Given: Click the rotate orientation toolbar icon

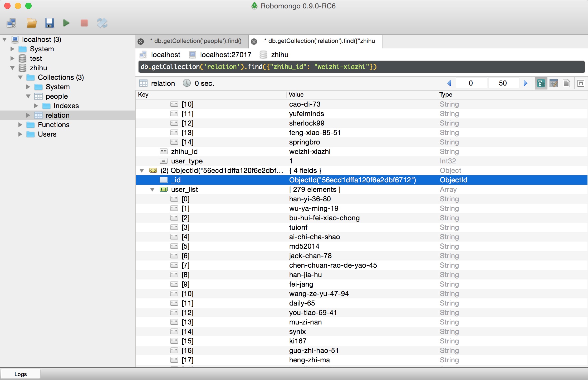Looking at the screenshot, I should [102, 23].
